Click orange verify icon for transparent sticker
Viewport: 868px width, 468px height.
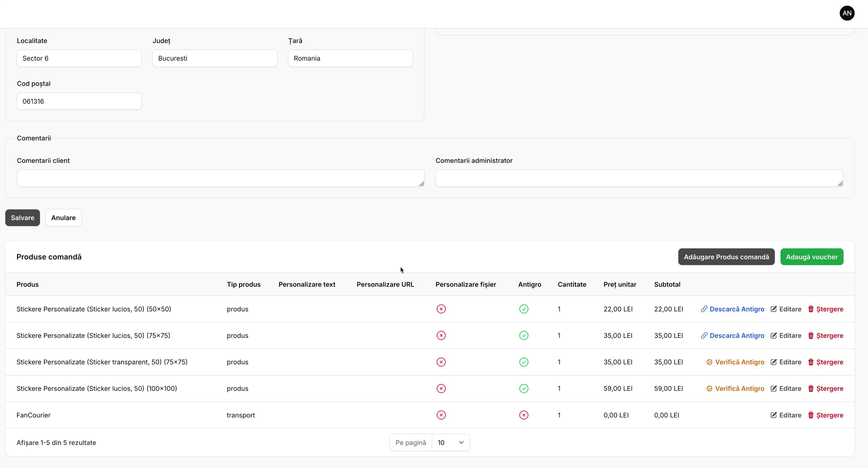[709, 362]
